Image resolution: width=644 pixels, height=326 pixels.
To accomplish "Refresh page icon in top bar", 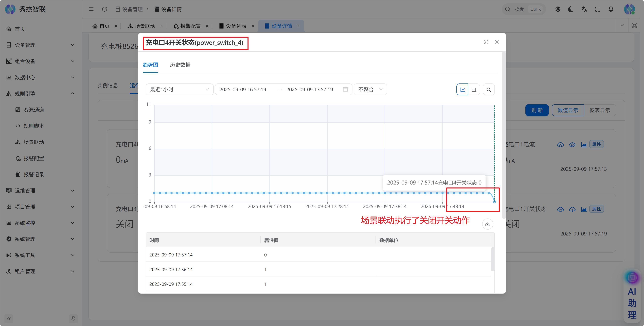I will 104,9.
